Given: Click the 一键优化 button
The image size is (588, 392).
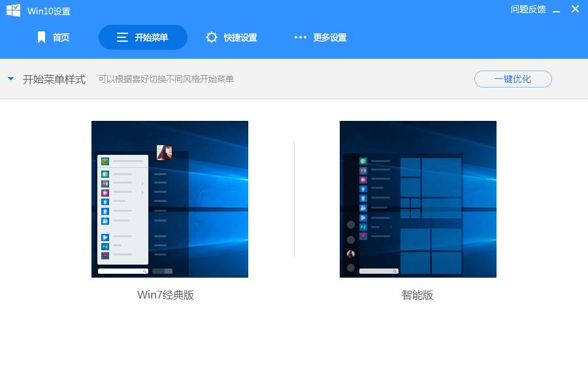Looking at the screenshot, I should (x=513, y=78).
